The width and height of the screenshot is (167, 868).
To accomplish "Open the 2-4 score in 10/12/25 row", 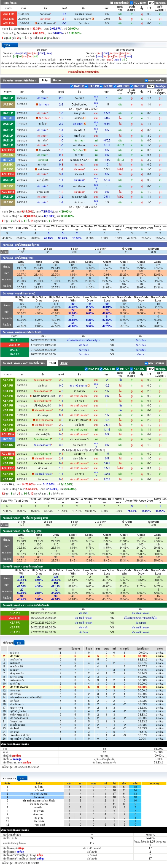I will 61,160.
